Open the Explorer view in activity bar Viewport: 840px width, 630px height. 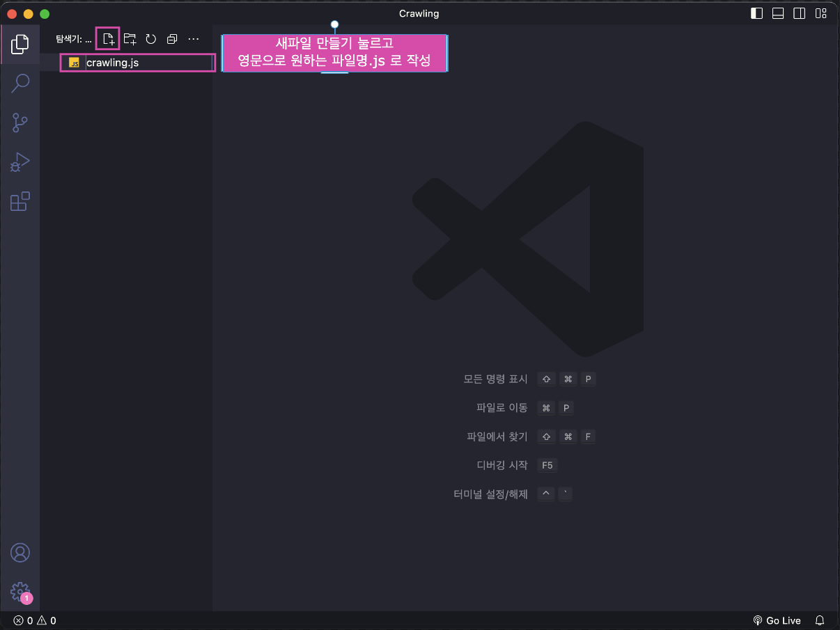pos(20,44)
